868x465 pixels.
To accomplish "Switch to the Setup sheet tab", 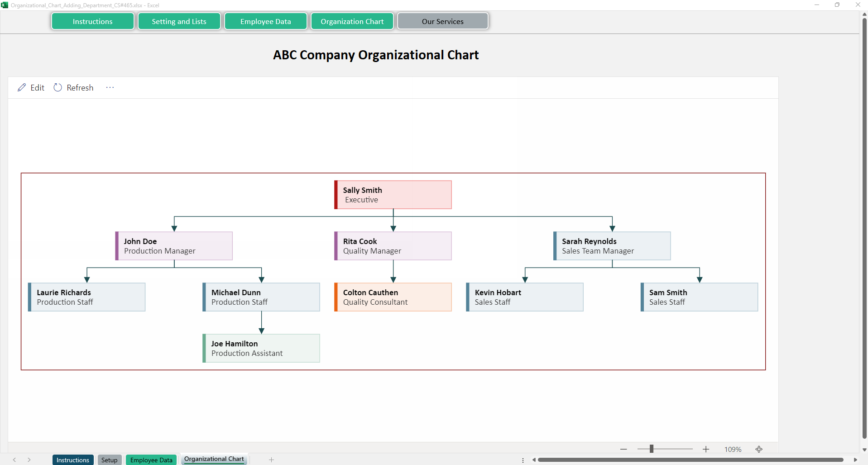I will tap(109, 460).
